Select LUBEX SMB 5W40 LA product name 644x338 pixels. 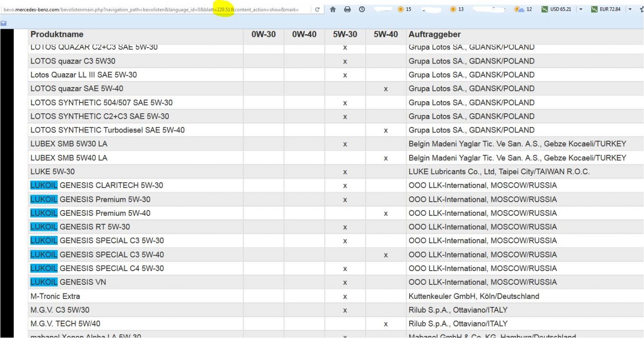69,158
